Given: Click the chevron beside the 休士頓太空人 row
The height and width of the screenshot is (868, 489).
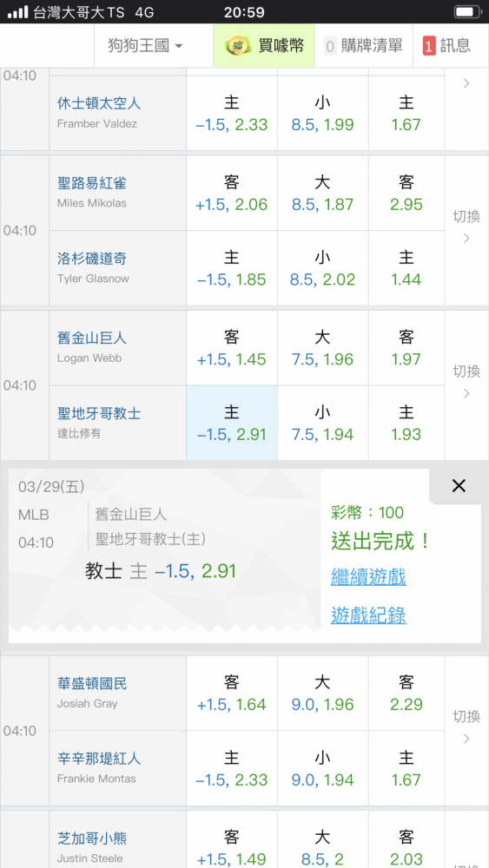Looking at the screenshot, I should (x=466, y=83).
